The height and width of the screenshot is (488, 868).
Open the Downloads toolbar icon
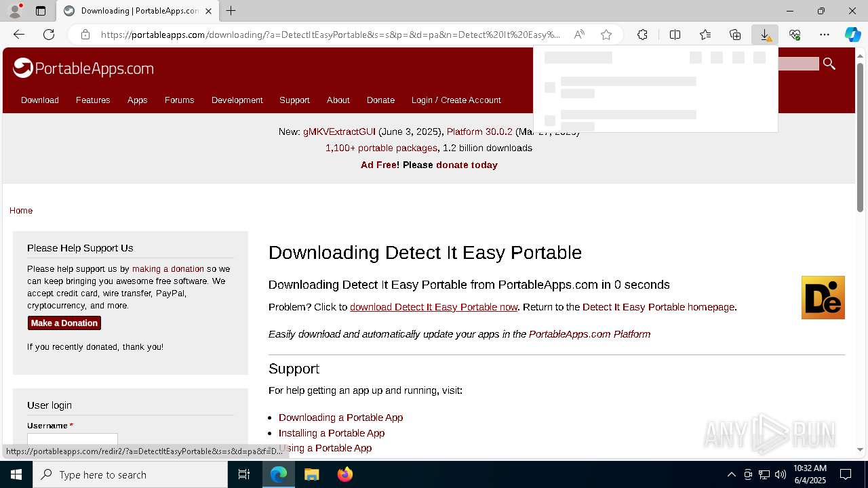765,35
